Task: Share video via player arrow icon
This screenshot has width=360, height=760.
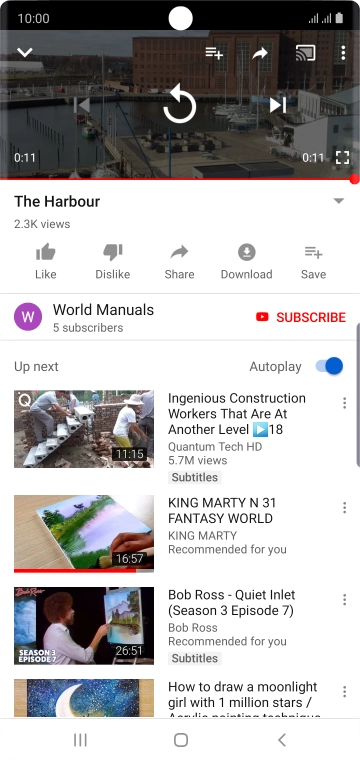Action: (260, 53)
